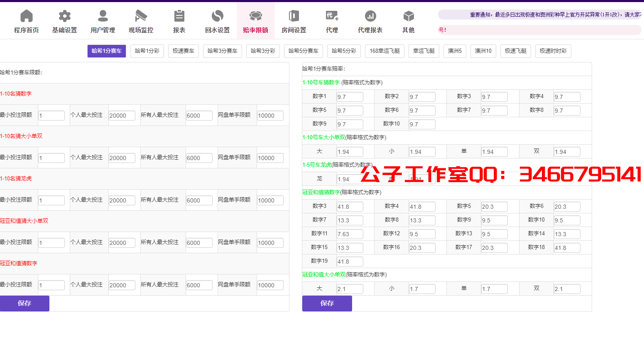Screen dimensions: 644x348
Task: Open 用户管理 user icon
Action: click(103, 16)
